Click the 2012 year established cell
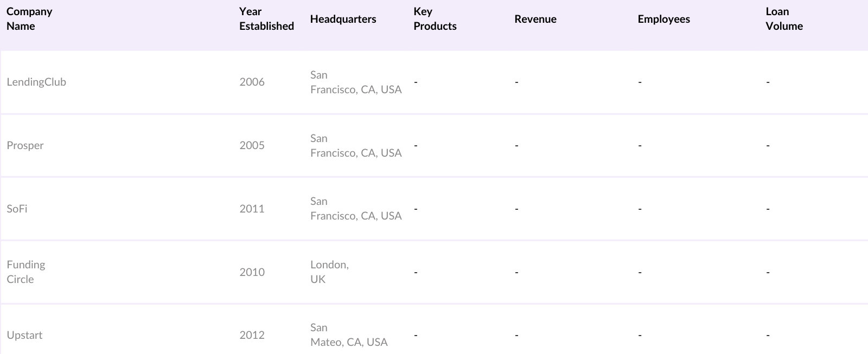The image size is (868, 354). 252,335
